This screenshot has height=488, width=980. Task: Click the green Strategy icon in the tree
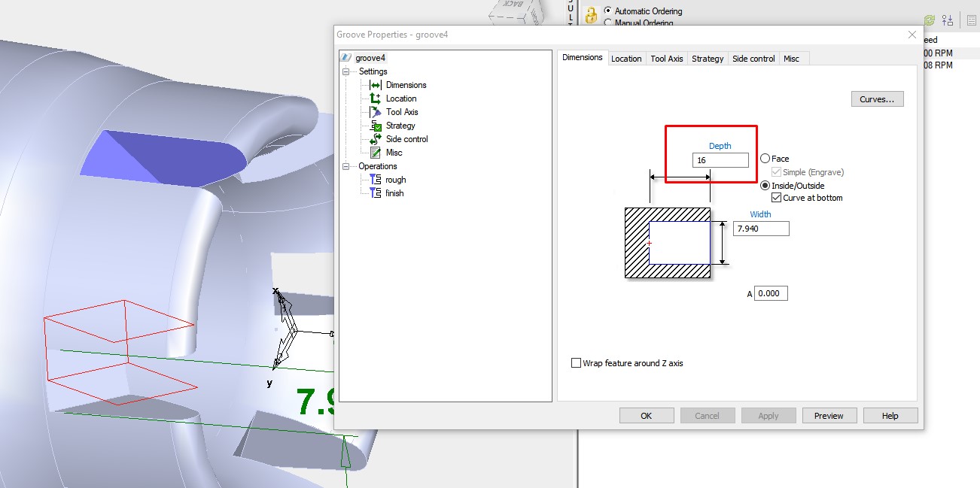(x=377, y=125)
